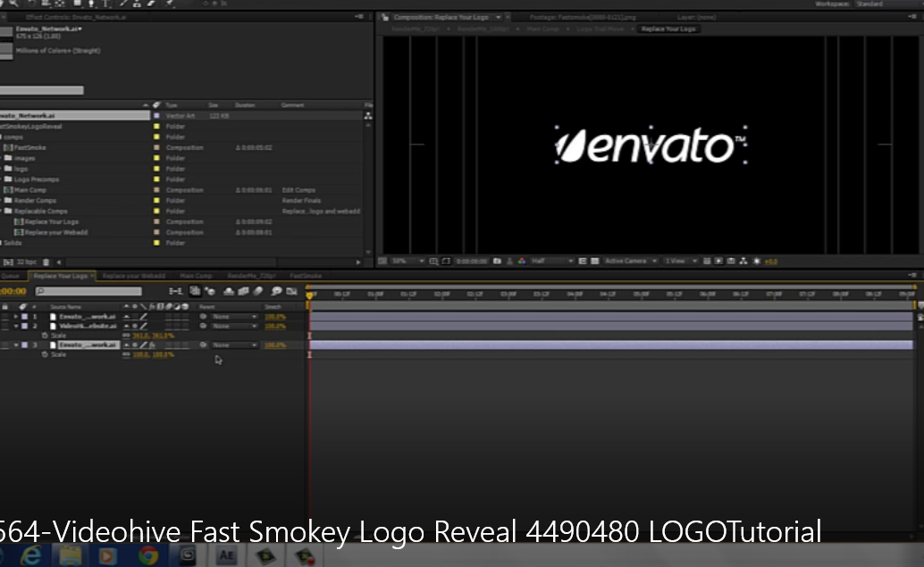924x567 pixels.
Task: Click the reset exposure icon in viewer toolbar
Action: tap(757, 261)
